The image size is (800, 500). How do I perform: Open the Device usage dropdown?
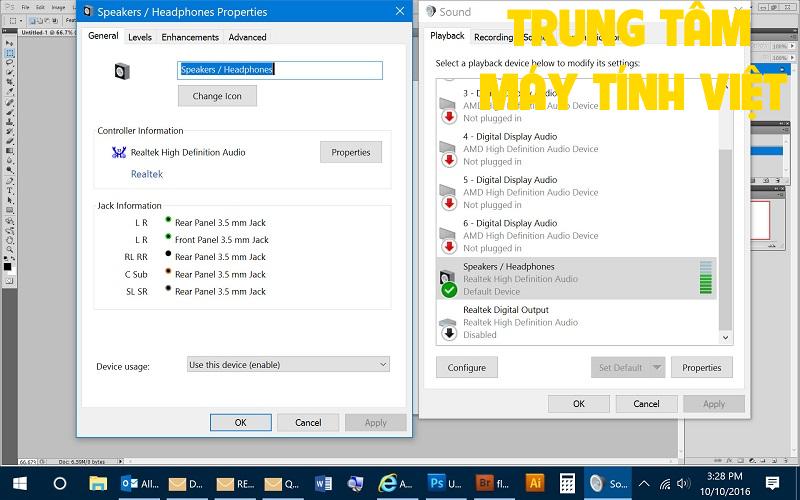288,364
